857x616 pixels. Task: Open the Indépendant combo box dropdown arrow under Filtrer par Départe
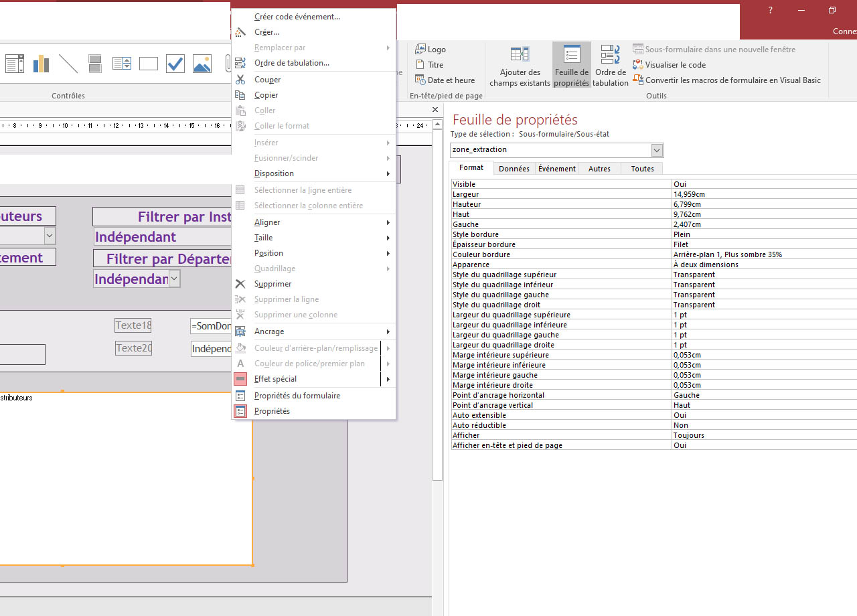click(x=174, y=279)
